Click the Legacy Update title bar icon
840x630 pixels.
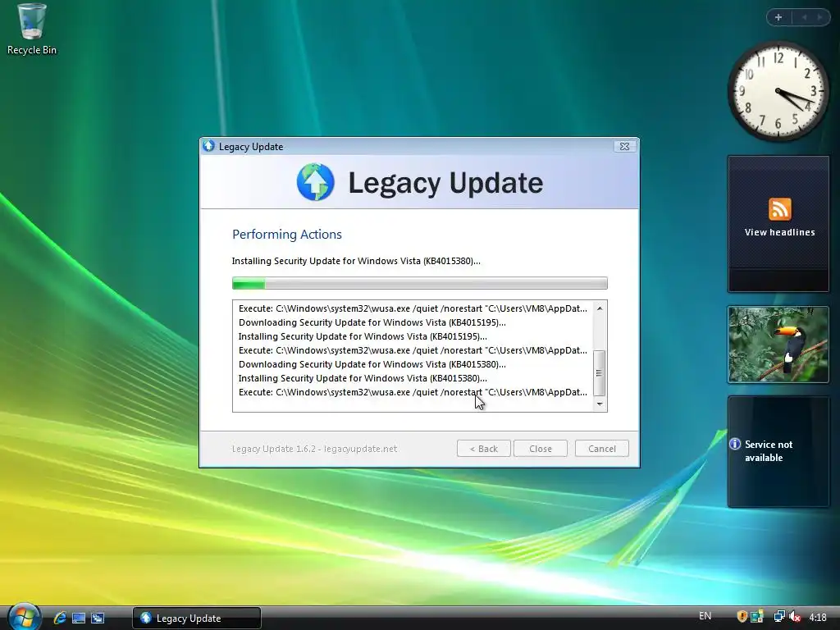click(209, 146)
